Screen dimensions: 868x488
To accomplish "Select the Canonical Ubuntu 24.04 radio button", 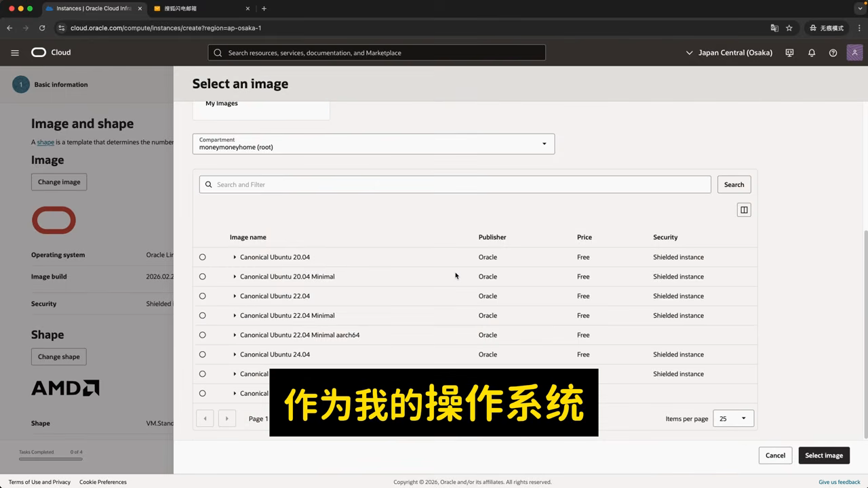I will 202,354.
